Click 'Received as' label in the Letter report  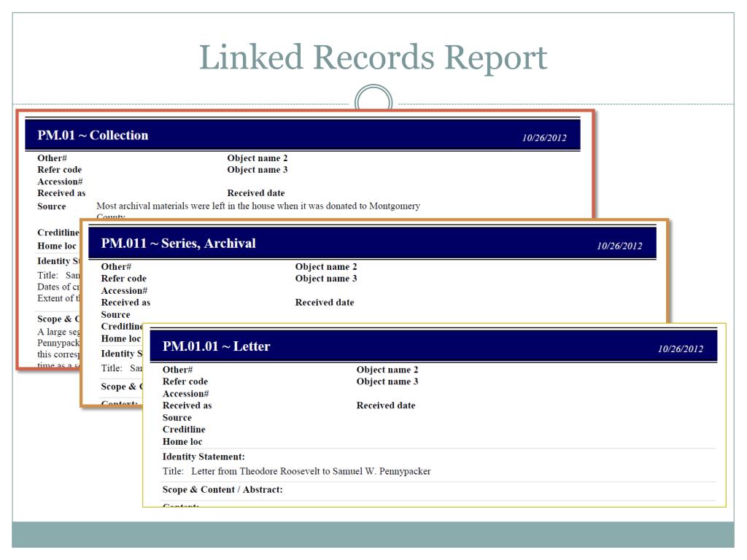(187, 405)
